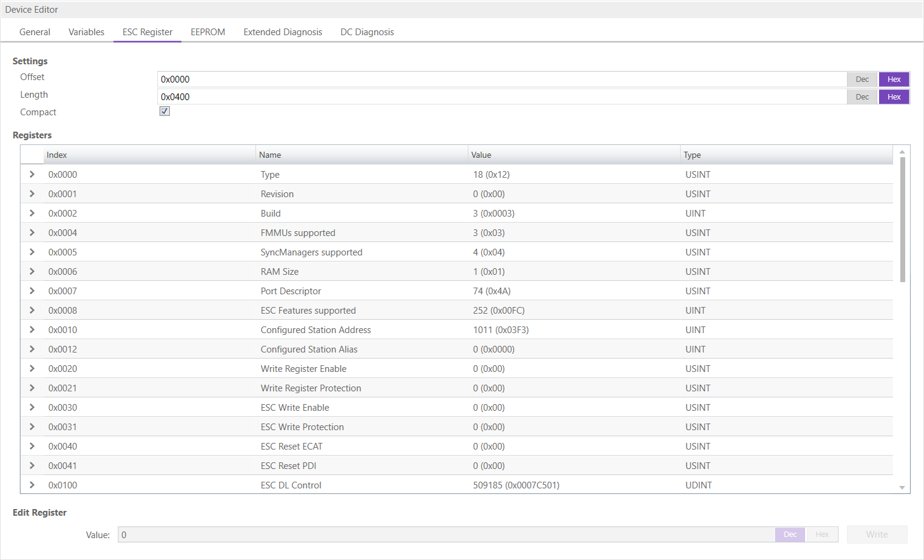Open the Extended Diagnosis tab
The width and height of the screenshot is (924, 560).
(283, 32)
